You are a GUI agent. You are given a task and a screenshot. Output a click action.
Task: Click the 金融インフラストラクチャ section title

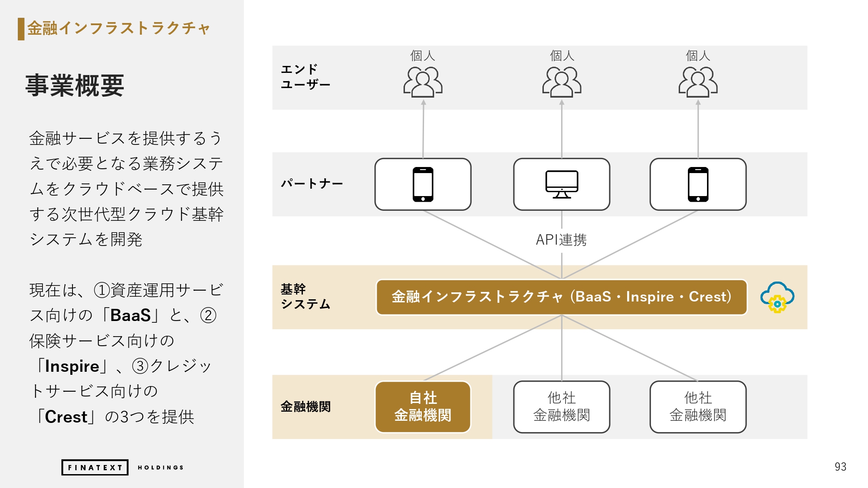(118, 28)
